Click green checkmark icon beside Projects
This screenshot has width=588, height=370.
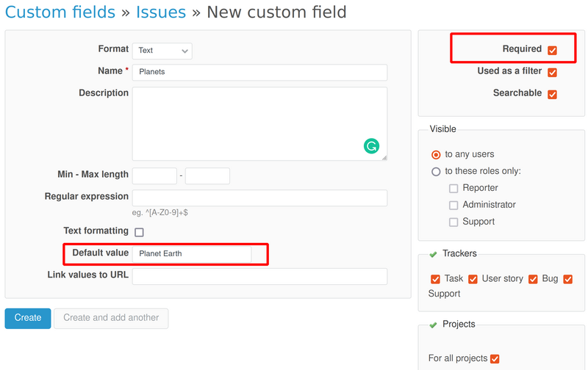click(432, 324)
